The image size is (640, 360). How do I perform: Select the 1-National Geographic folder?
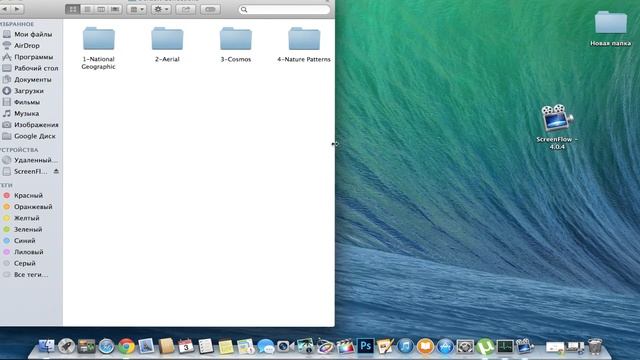pos(98,48)
